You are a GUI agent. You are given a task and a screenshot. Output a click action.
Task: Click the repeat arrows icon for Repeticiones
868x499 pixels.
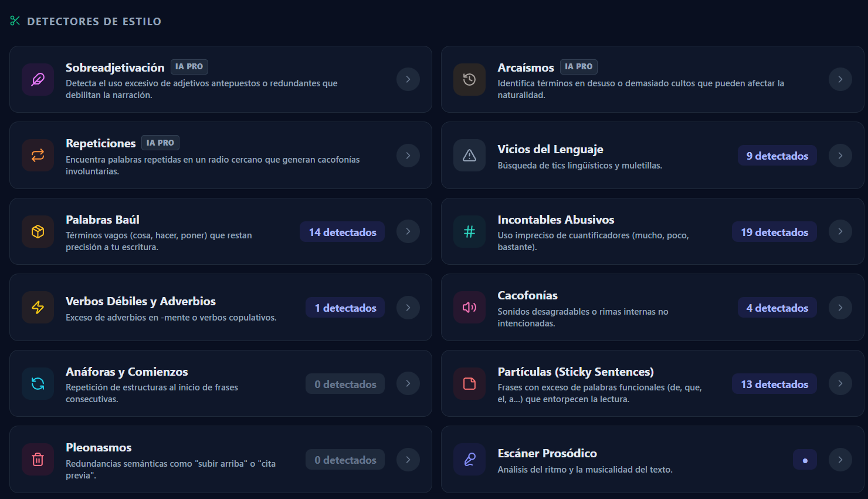pos(38,156)
